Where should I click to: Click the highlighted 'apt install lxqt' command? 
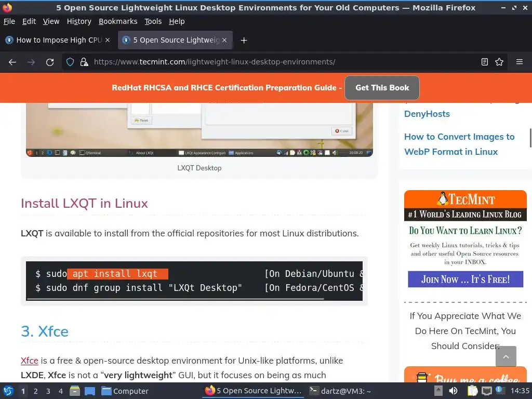pyautogui.click(x=117, y=274)
